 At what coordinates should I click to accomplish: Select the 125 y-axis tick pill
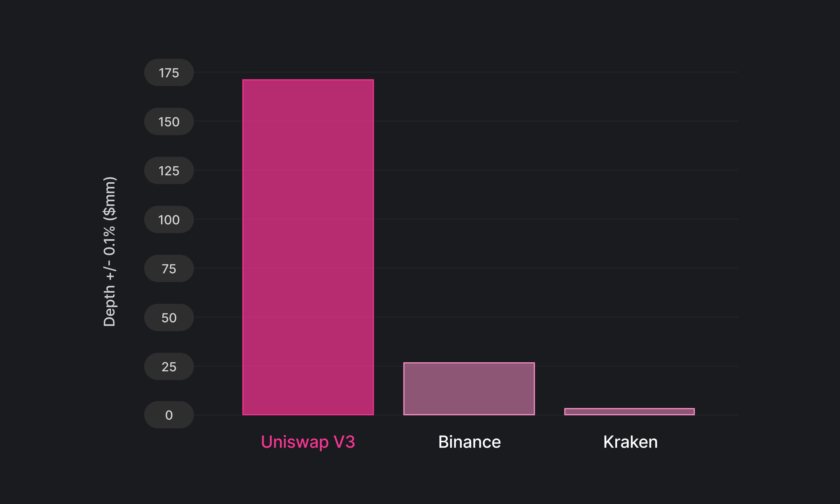(169, 171)
